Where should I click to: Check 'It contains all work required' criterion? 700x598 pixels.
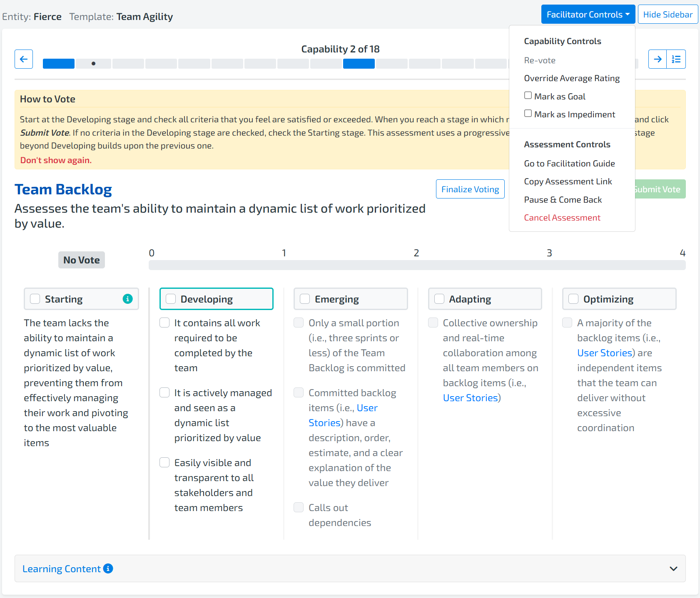(x=164, y=323)
